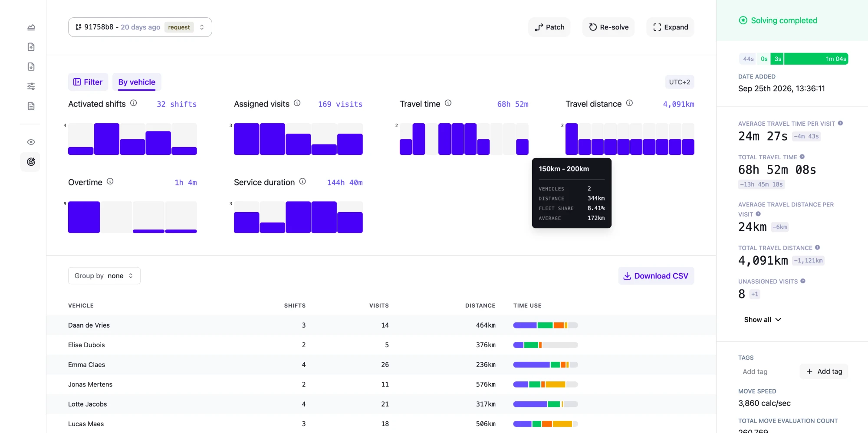
Task: Sort table by DISTANCE column header
Action: point(480,305)
